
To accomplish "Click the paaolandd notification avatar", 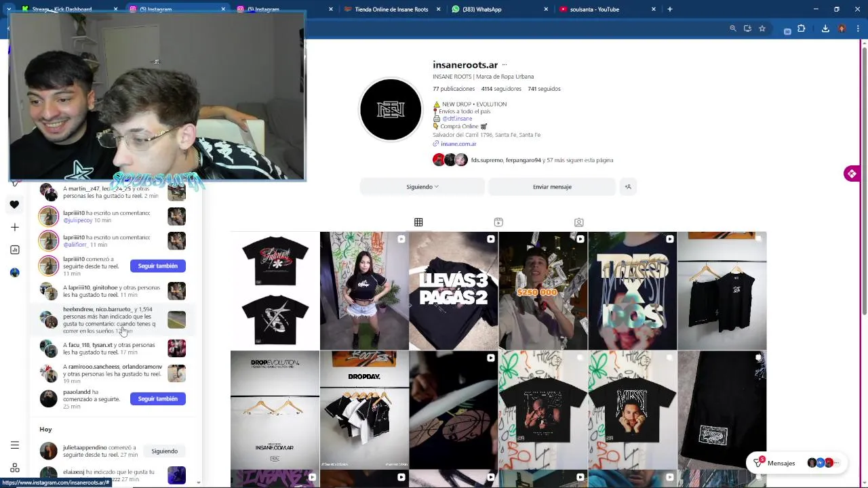I will pos(48,399).
